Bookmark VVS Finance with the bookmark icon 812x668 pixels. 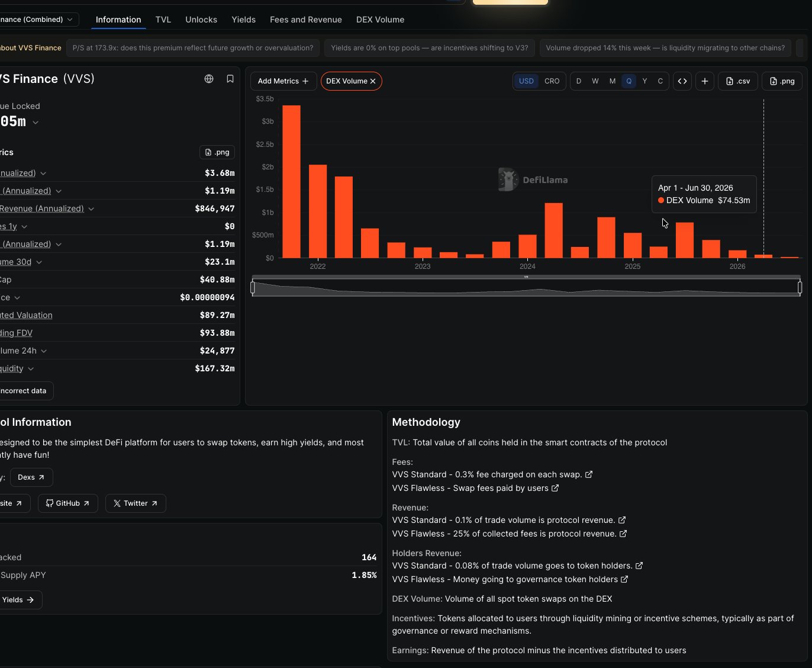(x=230, y=79)
